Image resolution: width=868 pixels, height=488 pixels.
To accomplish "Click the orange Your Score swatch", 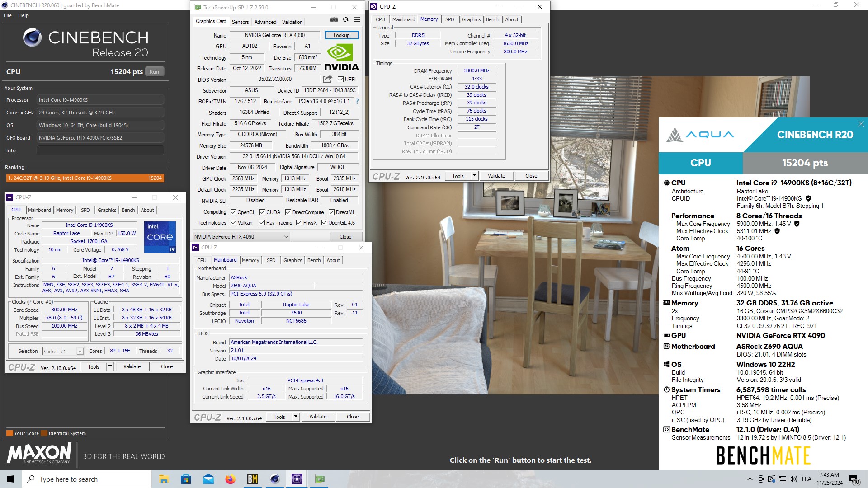I will point(9,433).
